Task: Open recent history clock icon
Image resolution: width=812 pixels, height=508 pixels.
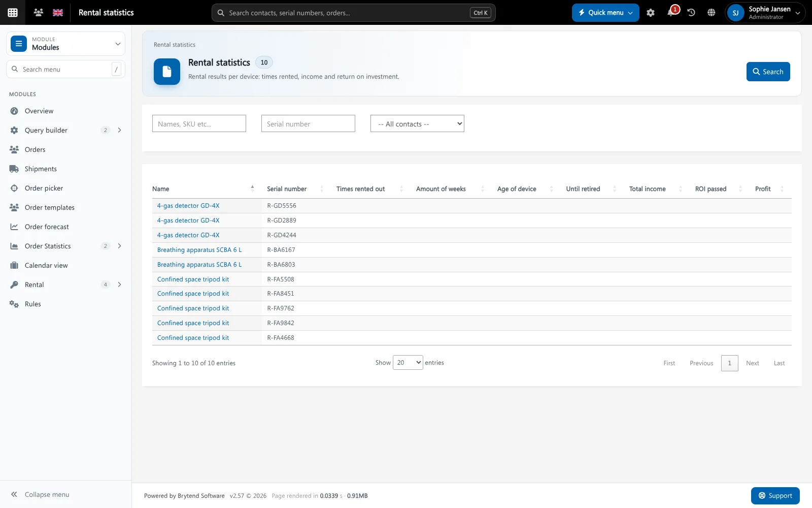Action: click(x=691, y=13)
